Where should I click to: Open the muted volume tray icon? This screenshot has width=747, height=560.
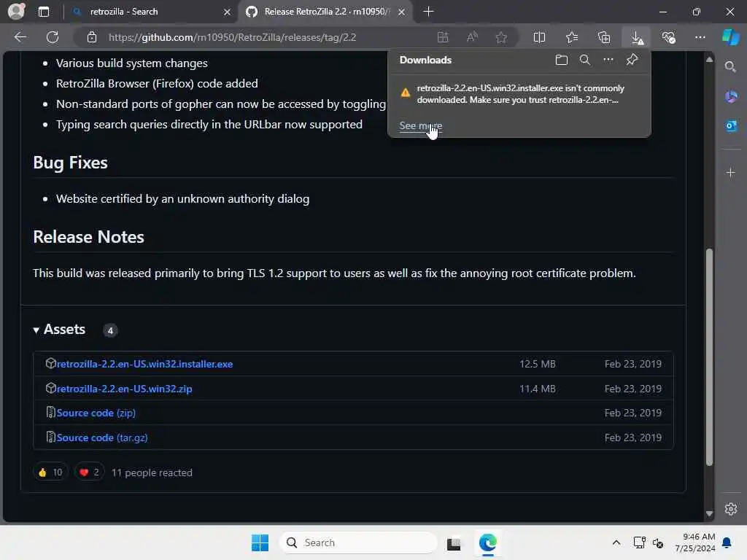658,542
